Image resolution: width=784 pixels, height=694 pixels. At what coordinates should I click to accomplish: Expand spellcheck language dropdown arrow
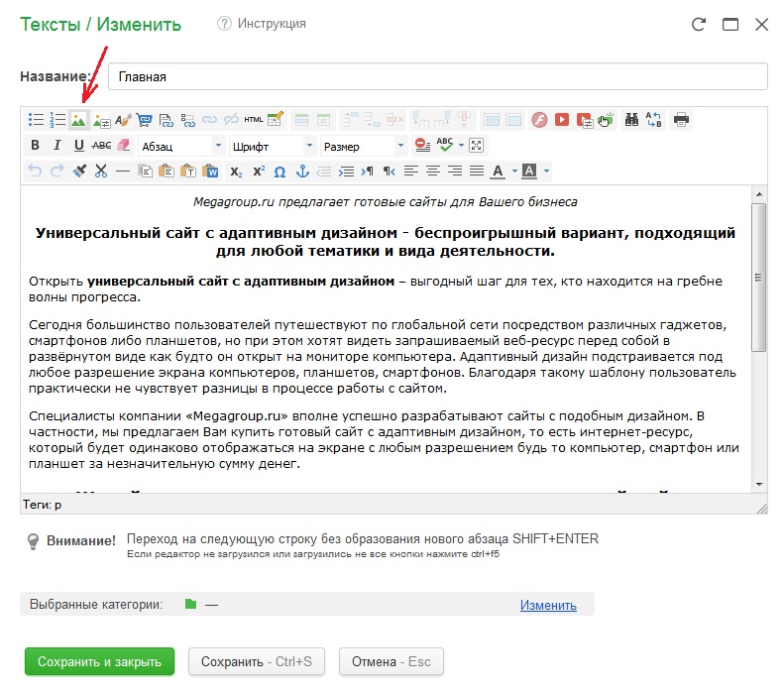tap(461, 146)
